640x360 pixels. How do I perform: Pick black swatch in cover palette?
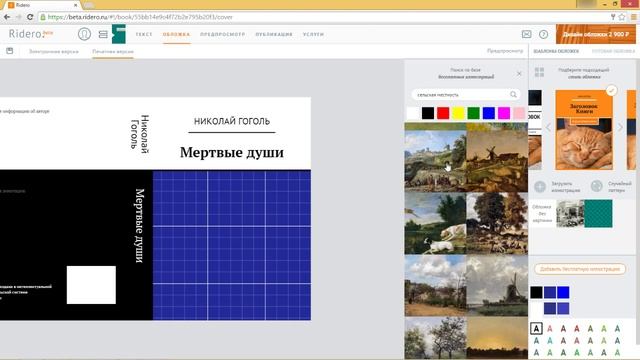(x=536, y=292)
